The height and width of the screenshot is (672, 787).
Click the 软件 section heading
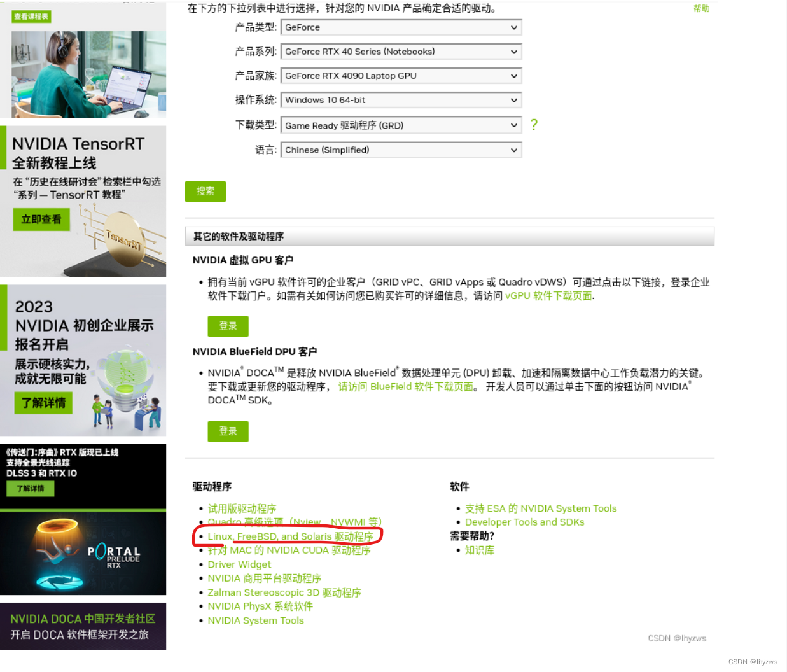tap(459, 487)
